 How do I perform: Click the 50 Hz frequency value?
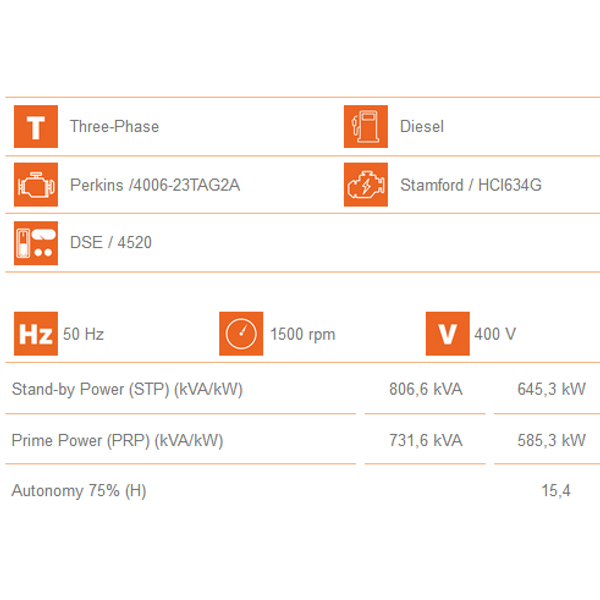click(x=83, y=334)
